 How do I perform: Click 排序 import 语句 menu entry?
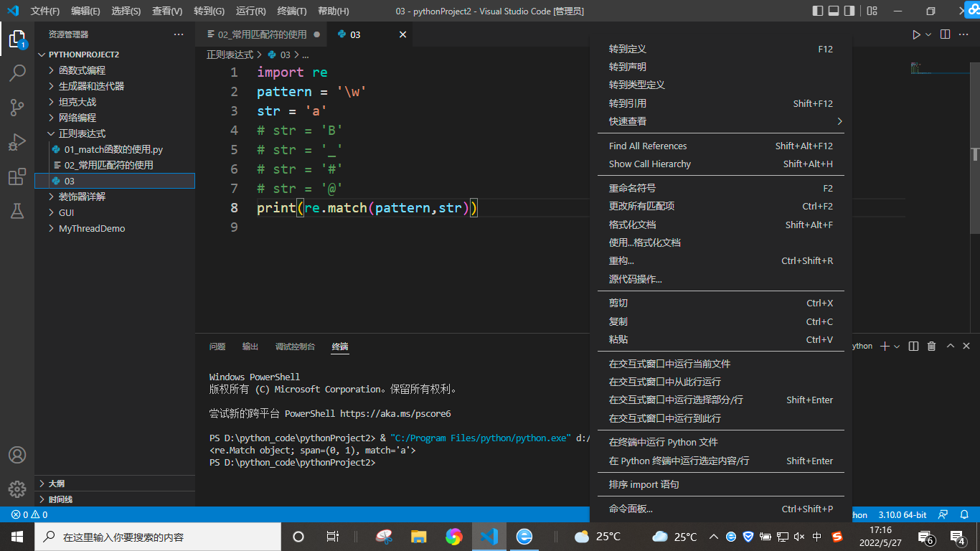(721, 484)
